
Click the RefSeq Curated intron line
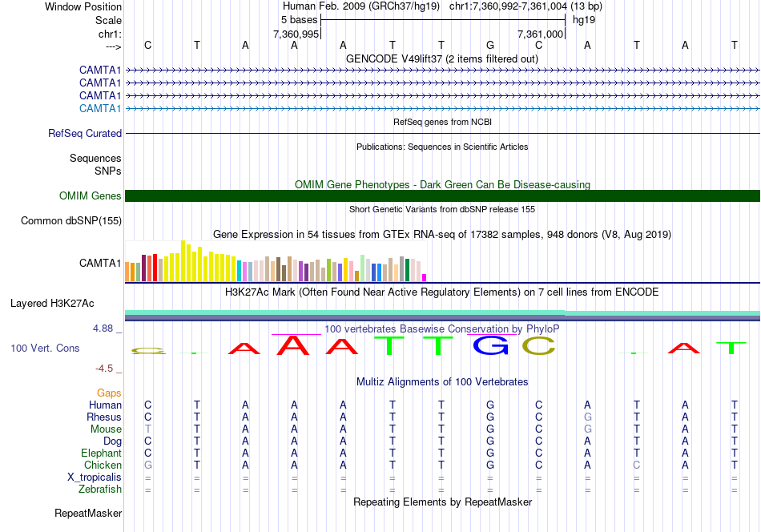click(443, 134)
